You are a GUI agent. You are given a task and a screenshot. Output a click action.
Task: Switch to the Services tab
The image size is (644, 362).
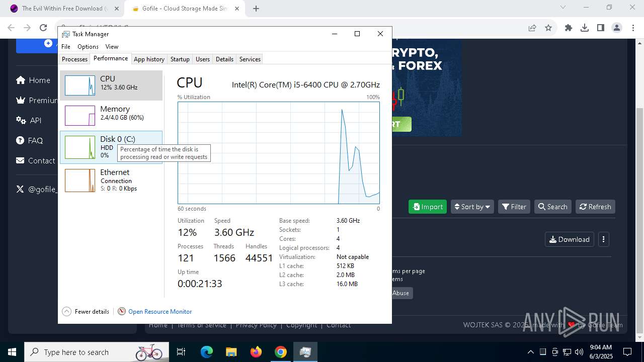click(x=250, y=59)
